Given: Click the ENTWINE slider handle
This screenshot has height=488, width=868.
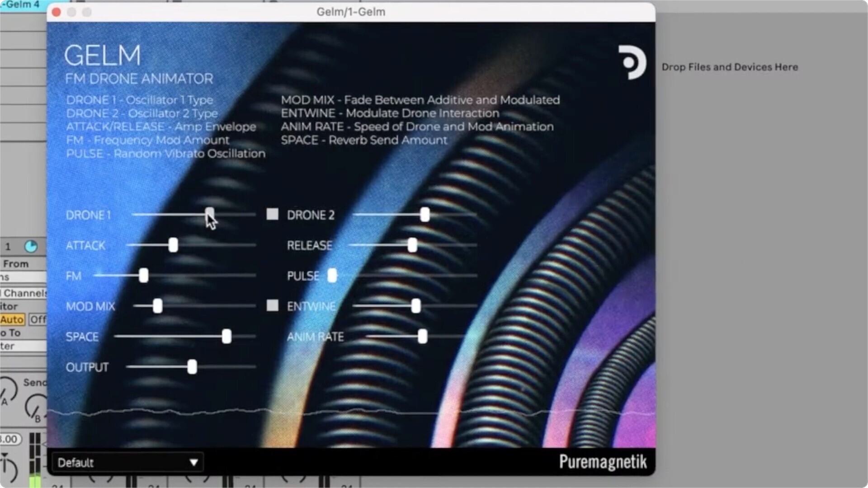Looking at the screenshot, I should pos(416,306).
